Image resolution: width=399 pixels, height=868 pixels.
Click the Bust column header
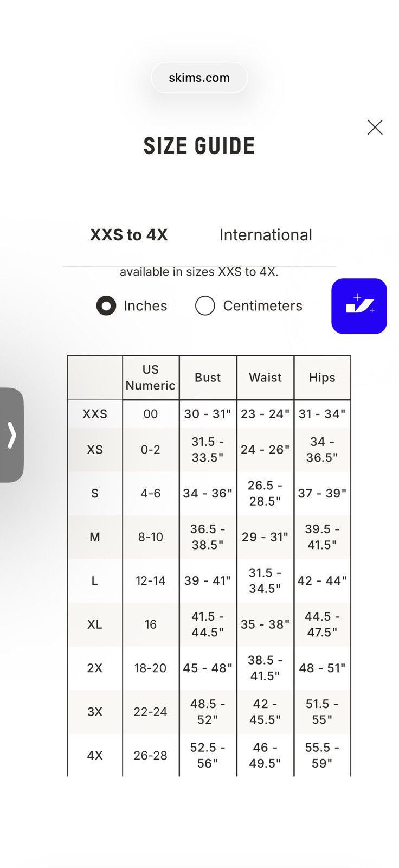tap(208, 378)
